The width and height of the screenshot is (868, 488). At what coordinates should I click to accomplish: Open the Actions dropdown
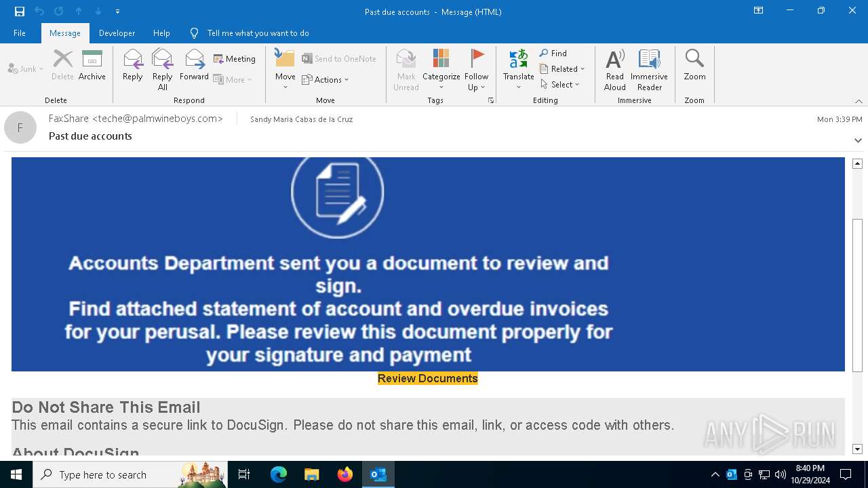point(325,79)
